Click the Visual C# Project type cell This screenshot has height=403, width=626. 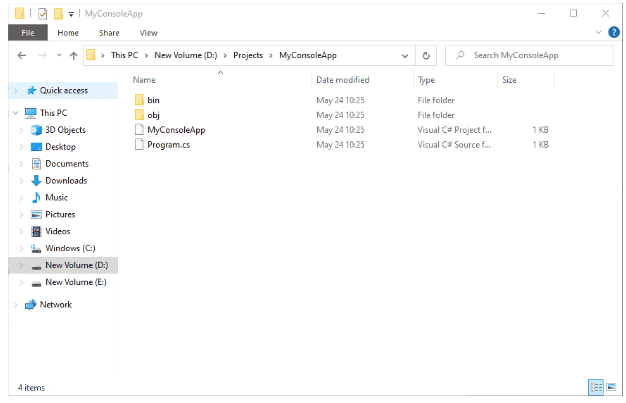[454, 130]
